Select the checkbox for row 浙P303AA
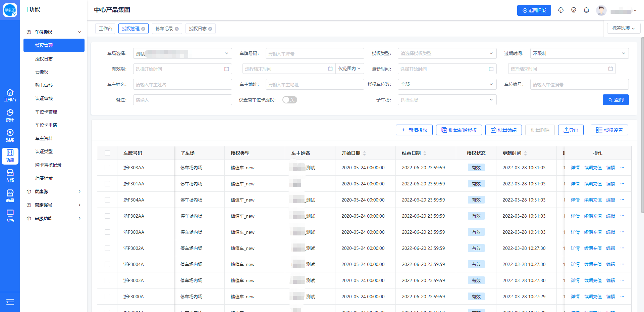 point(107,168)
